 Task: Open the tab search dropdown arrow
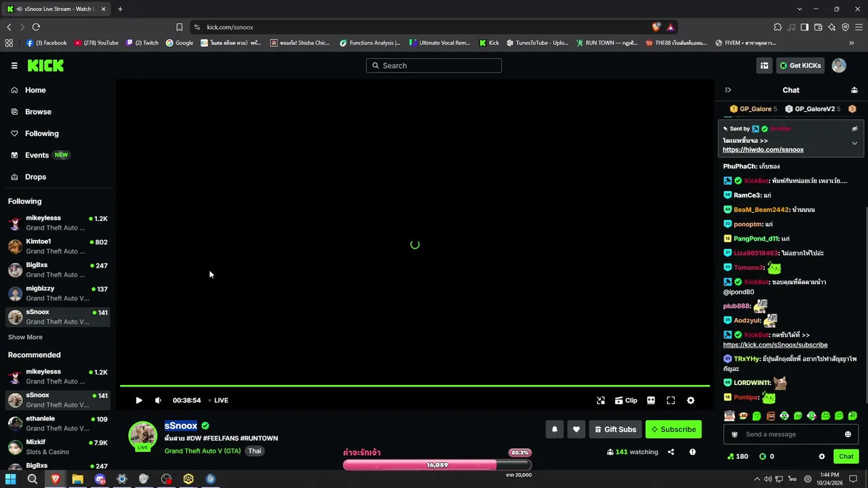click(x=800, y=9)
